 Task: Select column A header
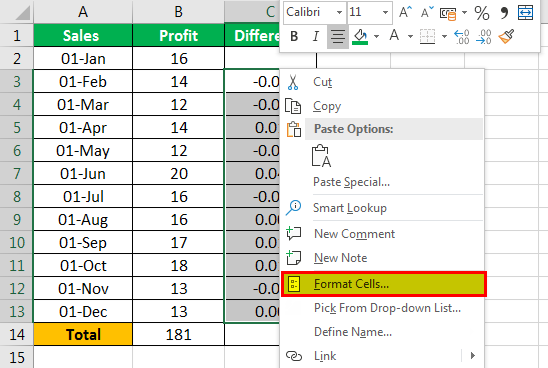[x=83, y=12]
